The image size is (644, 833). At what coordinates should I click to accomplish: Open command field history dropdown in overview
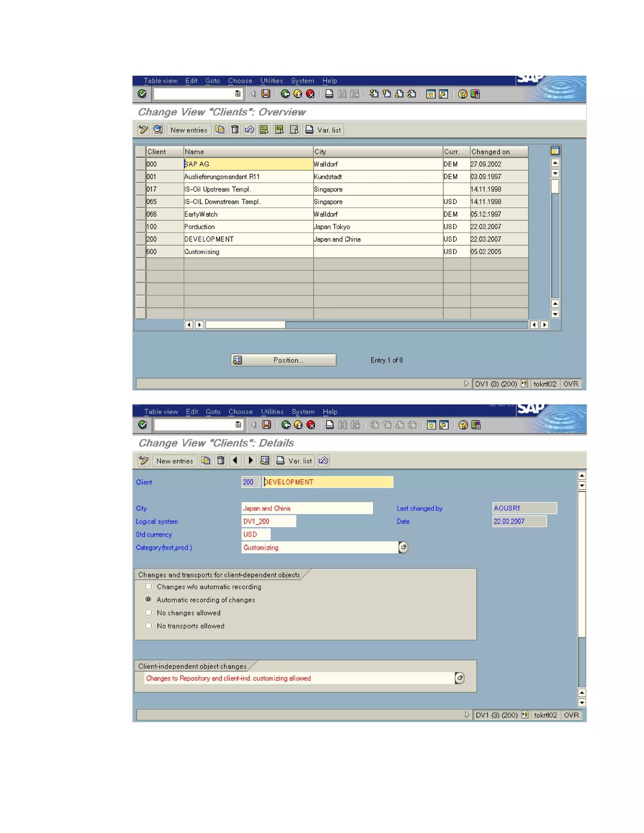coord(238,94)
